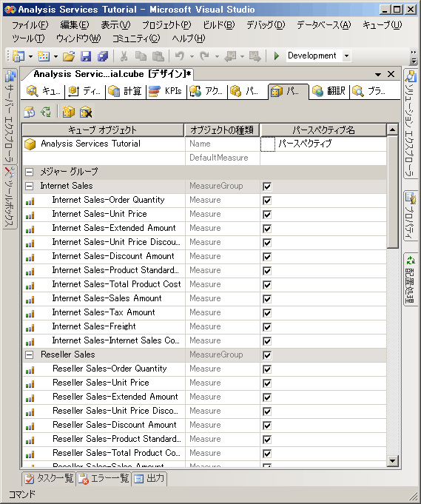Open the active files dropdown arrow
Screen dimensions: 421x504
click(378, 75)
